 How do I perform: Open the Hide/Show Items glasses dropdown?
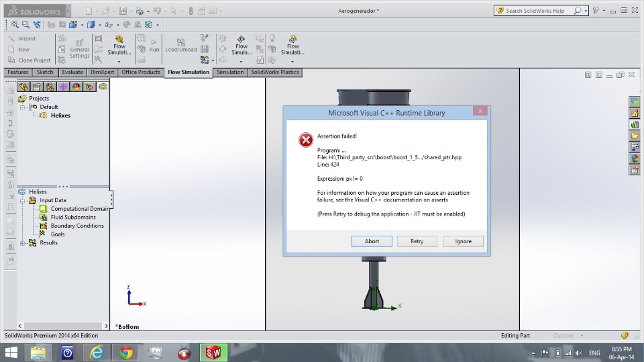tap(118, 25)
